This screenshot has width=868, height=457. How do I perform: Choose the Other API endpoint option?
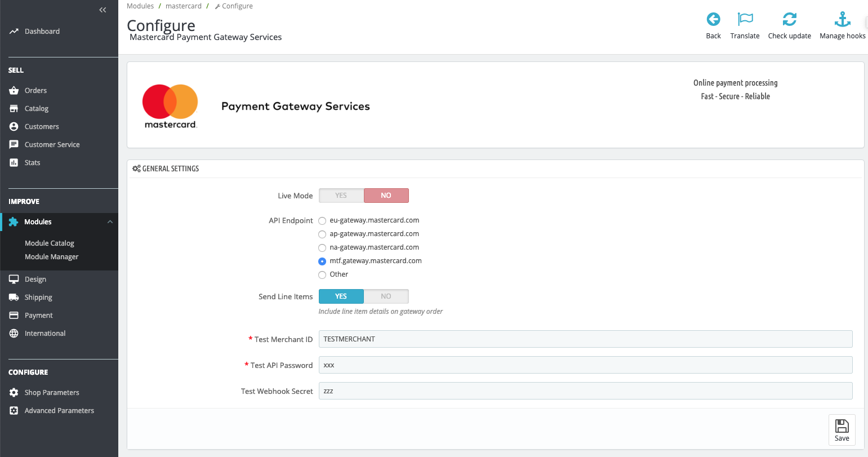(322, 275)
